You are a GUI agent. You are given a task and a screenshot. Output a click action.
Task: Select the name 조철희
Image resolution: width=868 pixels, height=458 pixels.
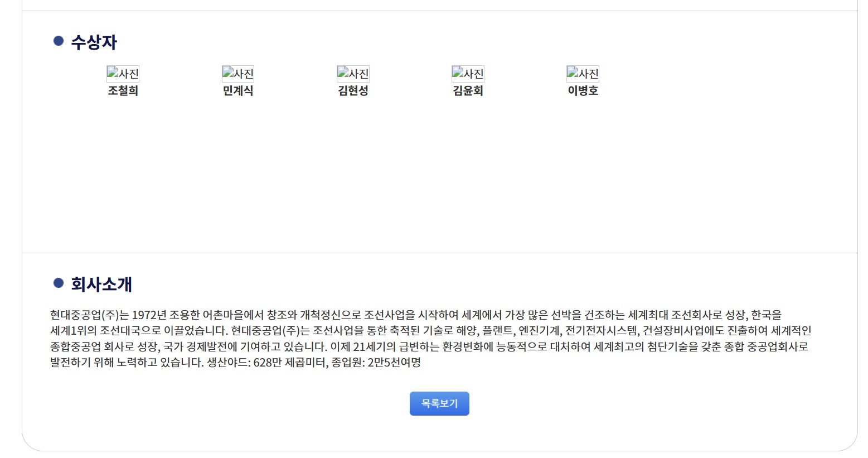tap(123, 90)
